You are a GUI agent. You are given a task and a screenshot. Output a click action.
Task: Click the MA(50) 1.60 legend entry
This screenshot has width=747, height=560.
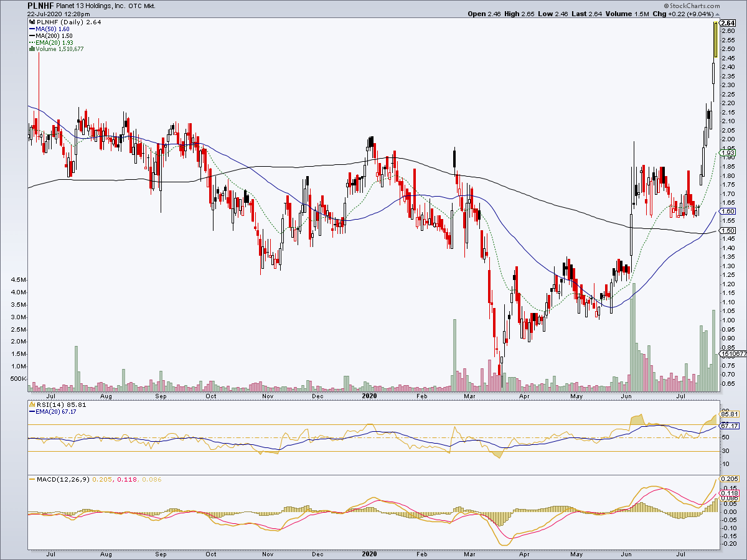click(49, 29)
